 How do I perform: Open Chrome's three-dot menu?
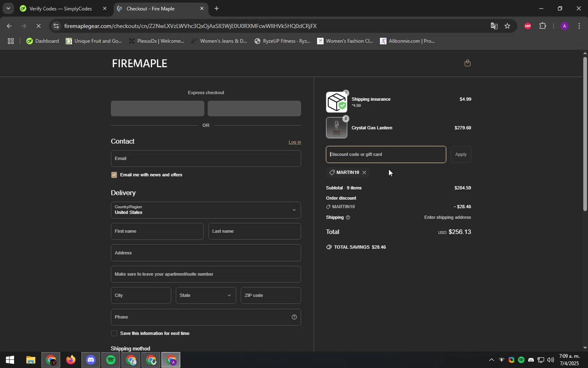tap(579, 26)
